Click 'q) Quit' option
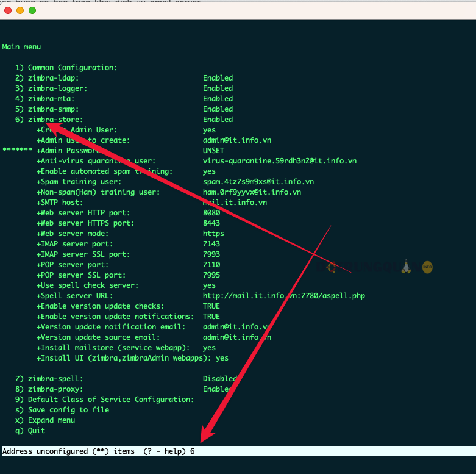476x474 pixels. [30, 431]
